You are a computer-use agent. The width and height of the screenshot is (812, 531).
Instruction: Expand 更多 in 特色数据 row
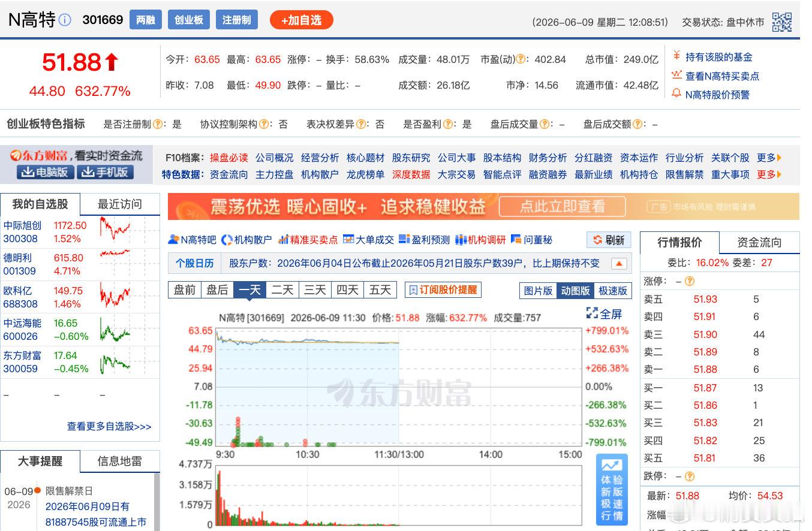coord(769,174)
